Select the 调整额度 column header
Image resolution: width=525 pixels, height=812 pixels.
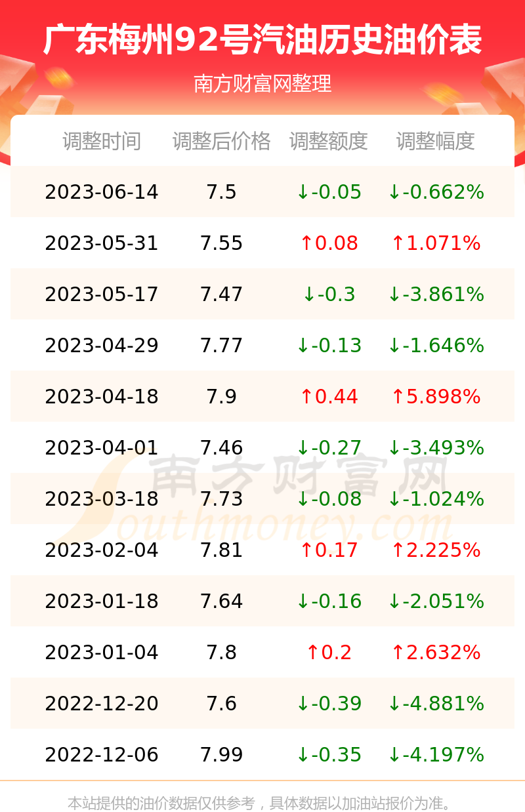pyautogui.click(x=329, y=141)
